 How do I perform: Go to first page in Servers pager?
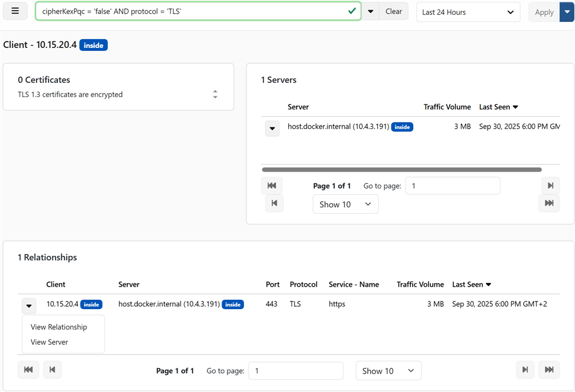tap(272, 185)
